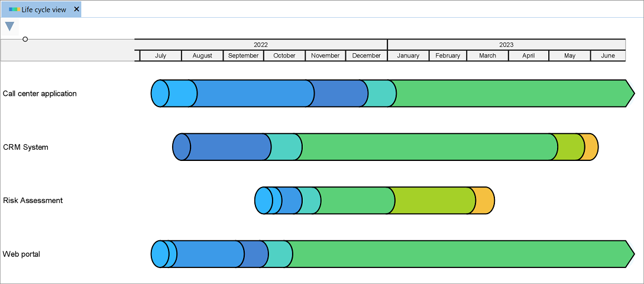644x284 pixels.
Task: Click the Life cycle view tab icon
Action: click(14, 9)
